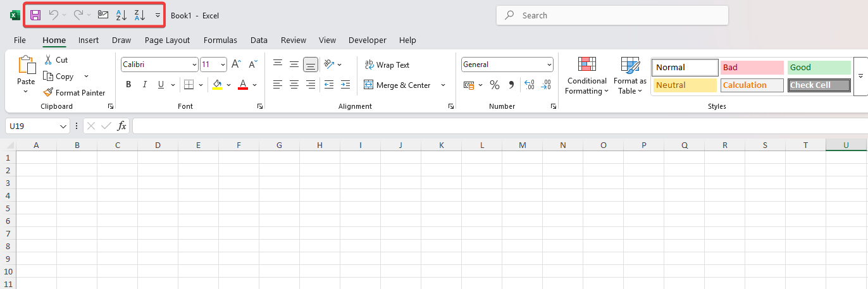Apply the Bad cell style

click(x=752, y=68)
